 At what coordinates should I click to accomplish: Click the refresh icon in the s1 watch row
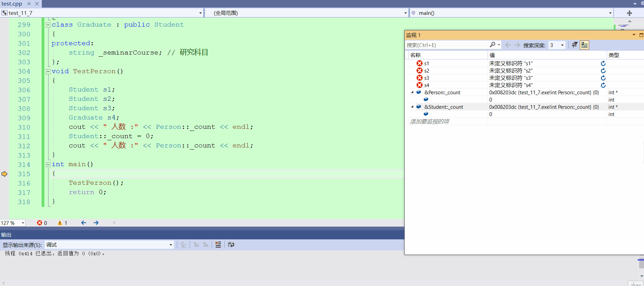[603, 64]
